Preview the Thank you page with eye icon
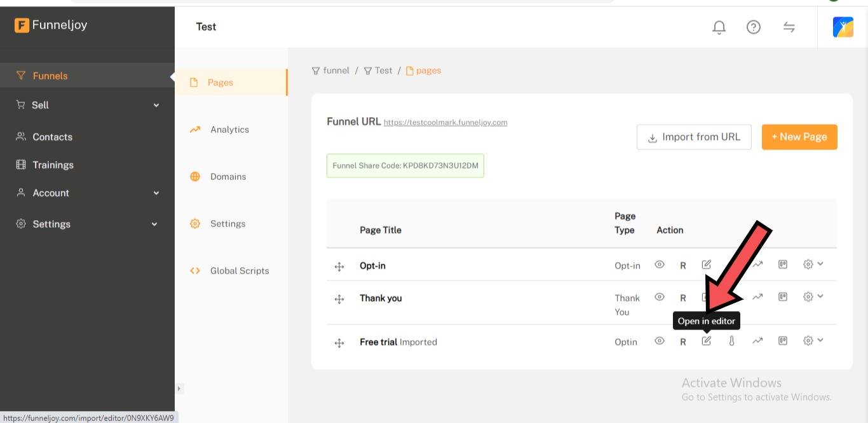 pos(660,297)
